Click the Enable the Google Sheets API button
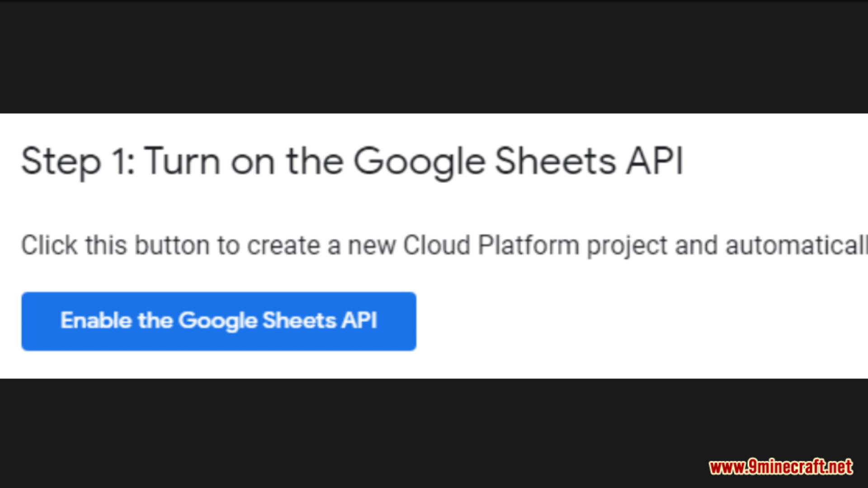The width and height of the screenshot is (868, 488). pos(219,321)
